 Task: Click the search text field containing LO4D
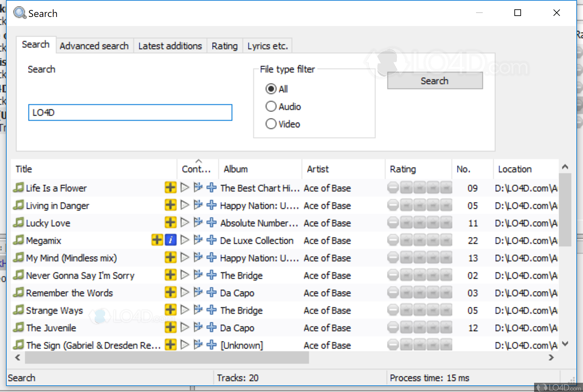coord(130,112)
